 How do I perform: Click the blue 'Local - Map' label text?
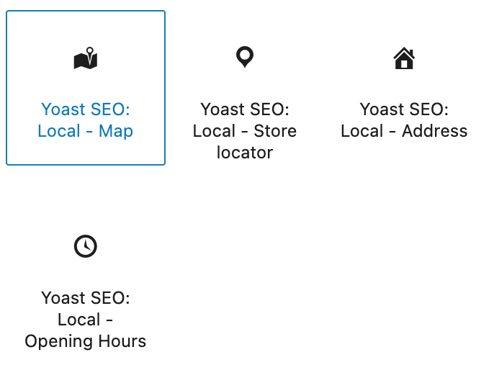(x=85, y=131)
